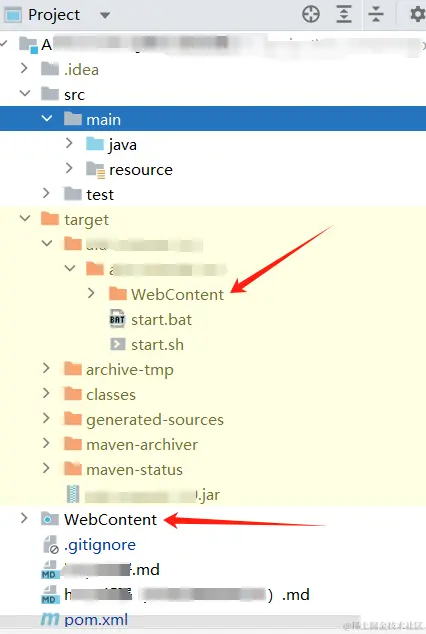The height and width of the screenshot is (634, 426).
Task: Expand the resource folder
Action: (69, 168)
